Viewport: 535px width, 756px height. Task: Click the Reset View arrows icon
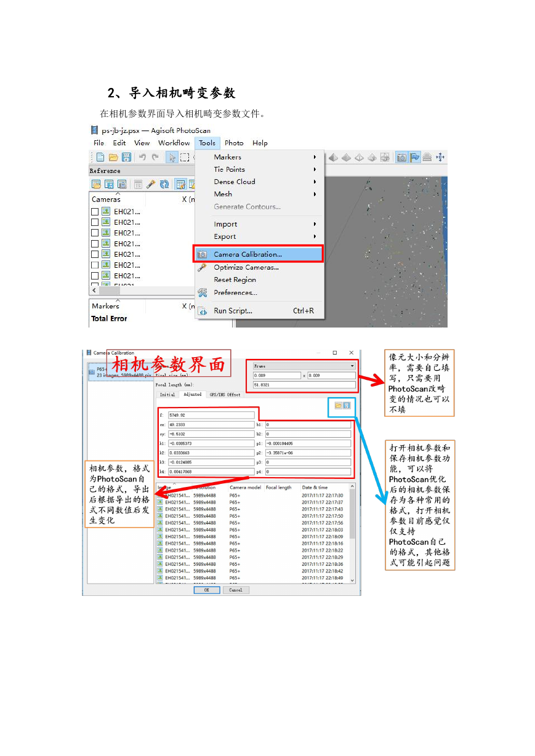click(x=440, y=158)
